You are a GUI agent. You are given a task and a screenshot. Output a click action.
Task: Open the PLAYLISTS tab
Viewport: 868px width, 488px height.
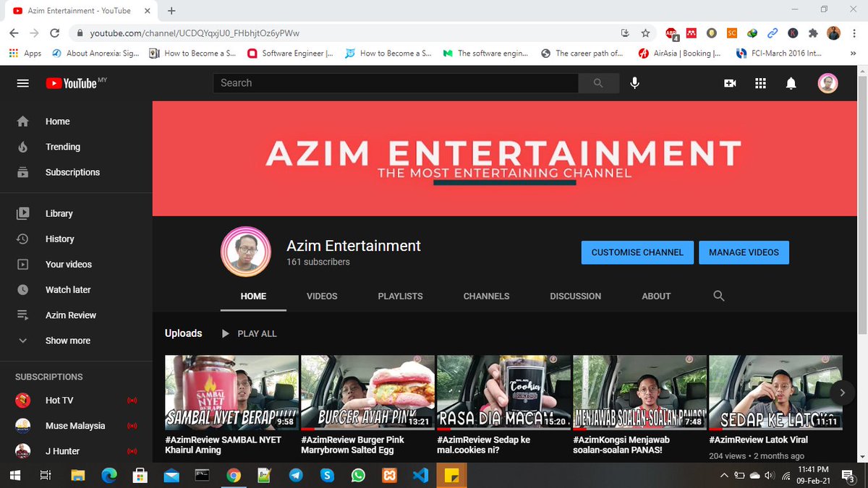[400, 296]
